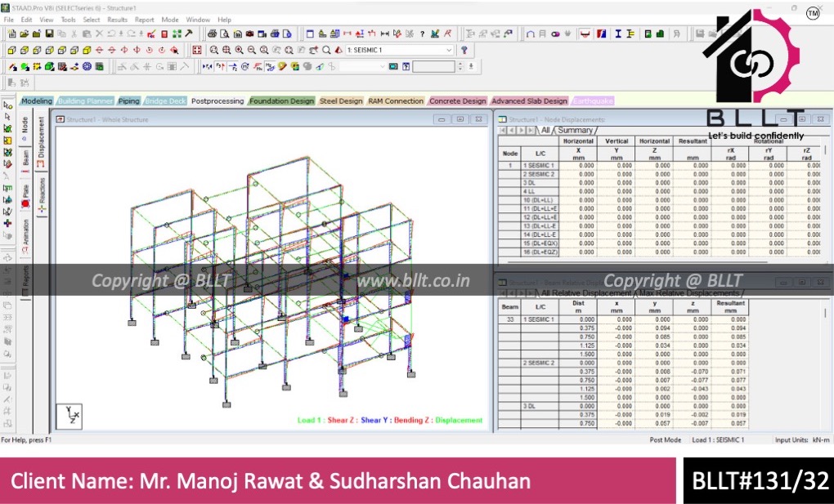834x504 pixels.
Task: Click the question mark info icon in top toolbar
Action: tap(423, 34)
